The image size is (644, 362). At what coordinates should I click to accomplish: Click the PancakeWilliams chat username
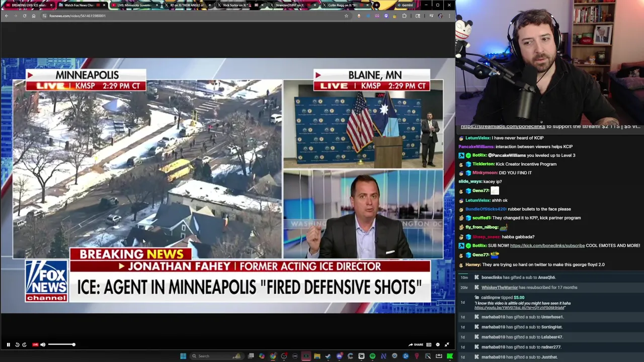click(476, 146)
